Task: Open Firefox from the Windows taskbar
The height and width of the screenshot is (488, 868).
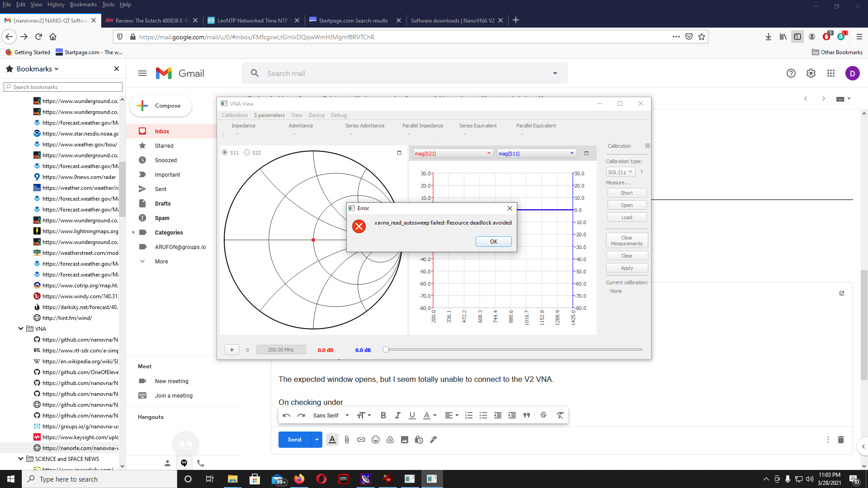Action: point(299,479)
